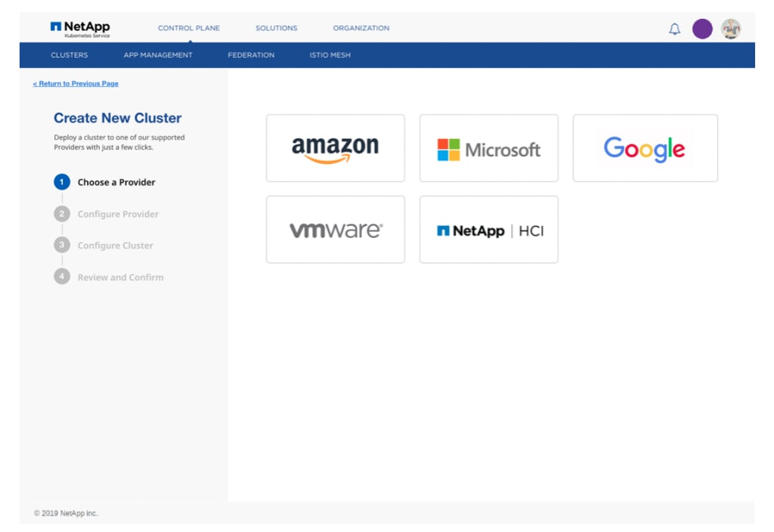This screenshot has width=774, height=532.
Task: Switch to the App Management tab
Action: (x=158, y=55)
